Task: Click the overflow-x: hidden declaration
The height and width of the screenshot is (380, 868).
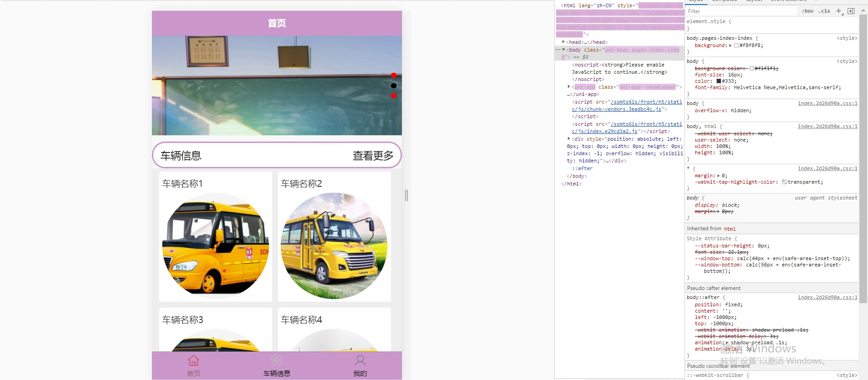Action: click(x=723, y=110)
